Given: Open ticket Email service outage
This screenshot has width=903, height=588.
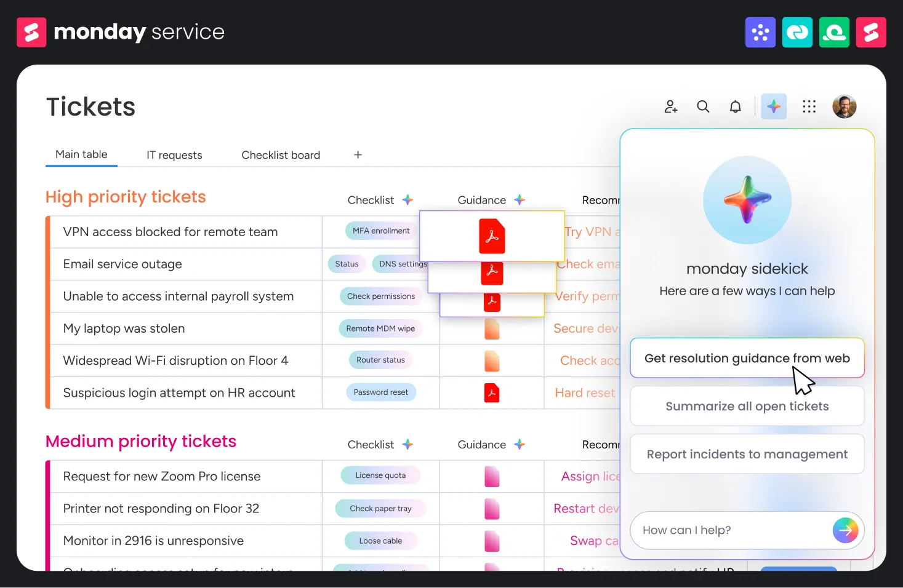Looking at the screenshot, I should (x=122, y=264).
